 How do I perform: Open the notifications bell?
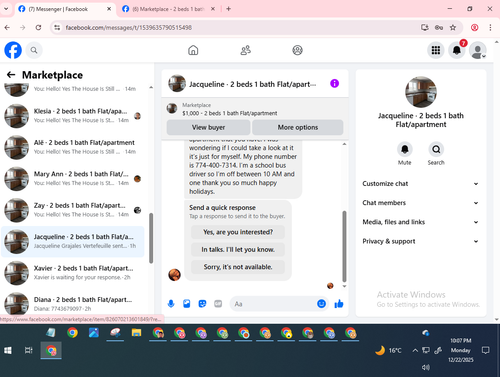[457, 50]
